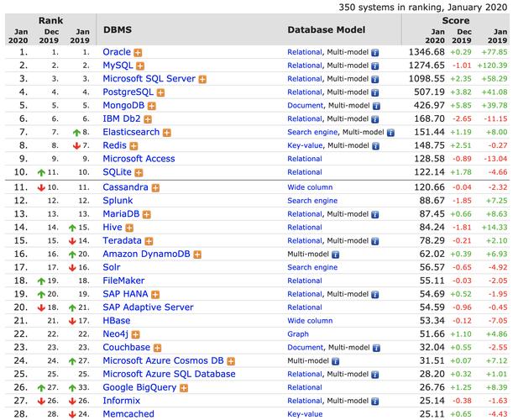
Task: Click the Rank column header
Action: [x=50, y=20]
